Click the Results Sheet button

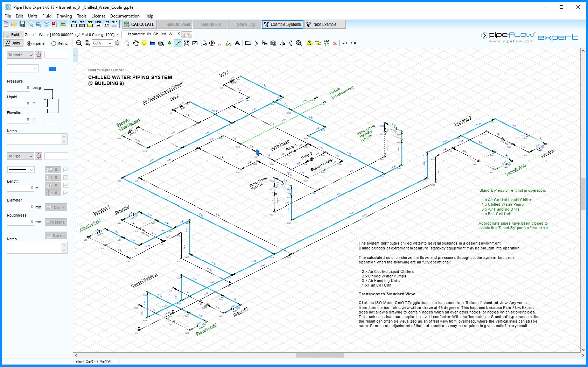coord(175,24)
